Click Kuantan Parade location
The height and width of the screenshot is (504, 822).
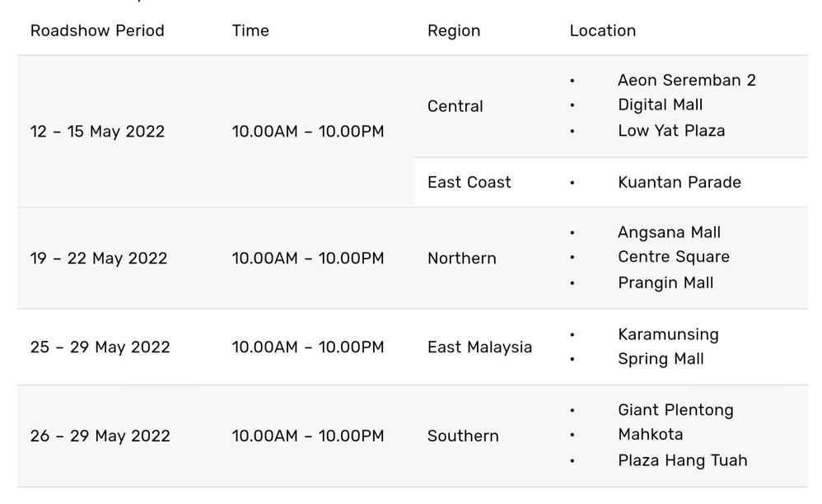coord(680,182)
